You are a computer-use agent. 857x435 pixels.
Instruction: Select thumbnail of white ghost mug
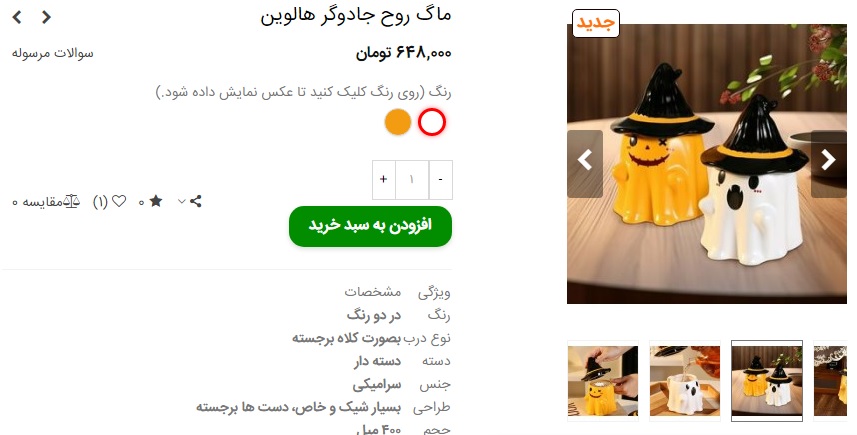coord(685,380)
